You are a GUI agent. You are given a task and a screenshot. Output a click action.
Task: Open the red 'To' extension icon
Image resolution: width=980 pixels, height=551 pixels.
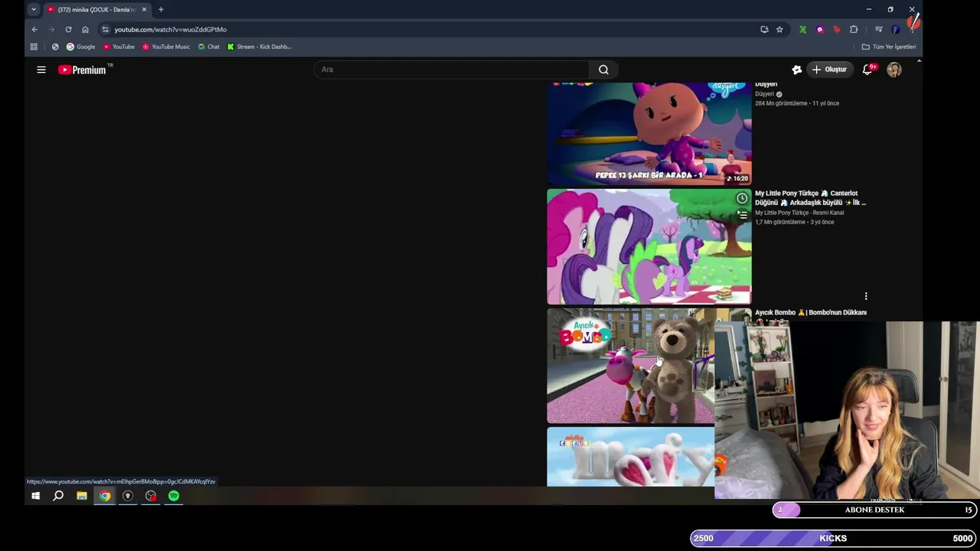(837, 29)
